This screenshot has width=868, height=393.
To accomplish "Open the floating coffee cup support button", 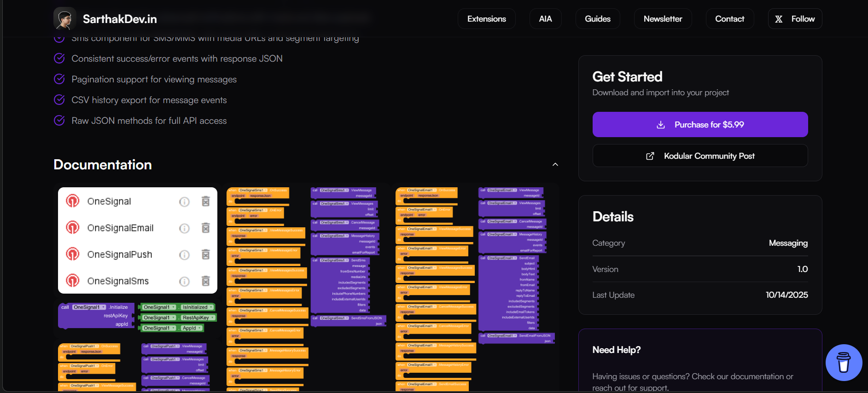I will pos(843,363).
